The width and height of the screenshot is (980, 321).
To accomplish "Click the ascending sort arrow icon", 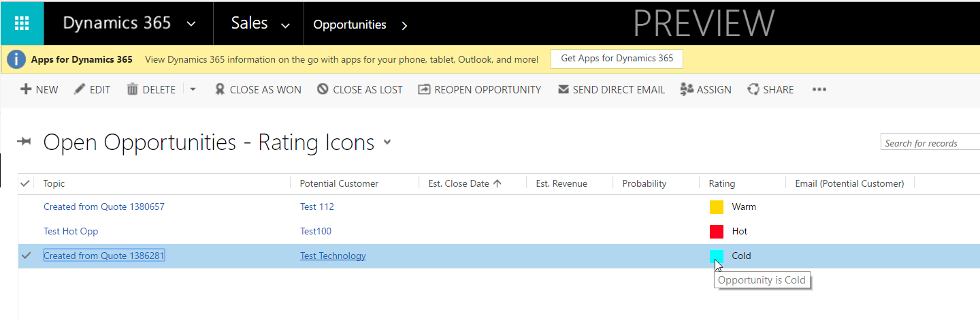I will [497, 183].
